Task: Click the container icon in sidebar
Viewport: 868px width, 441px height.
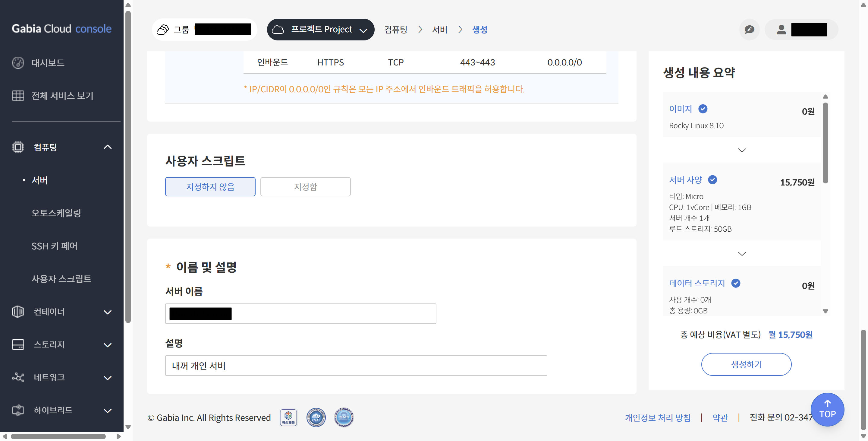Action: (18, 312)
